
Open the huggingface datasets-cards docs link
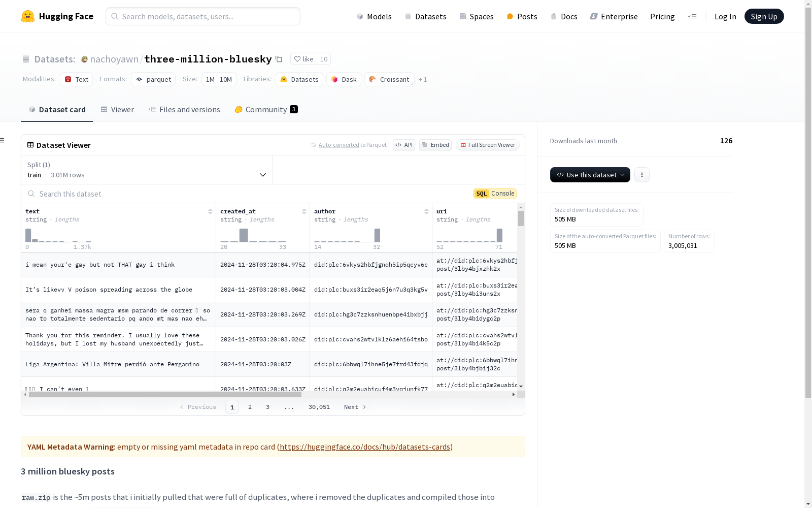point(365,447)
